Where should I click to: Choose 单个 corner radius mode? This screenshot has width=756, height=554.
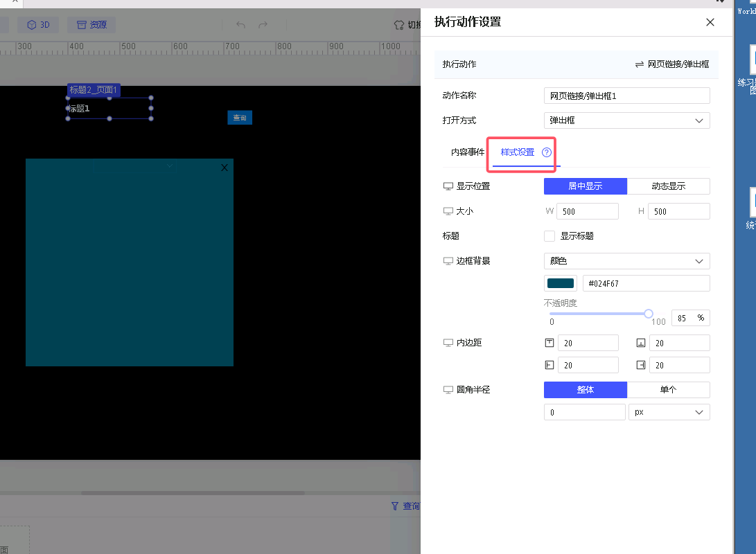[668, 390]
